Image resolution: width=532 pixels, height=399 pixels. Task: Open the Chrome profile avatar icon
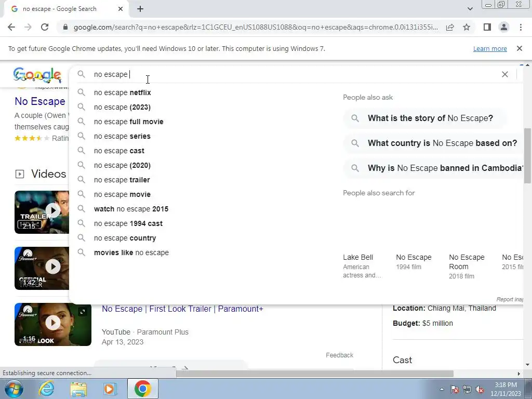tap(504, 27)
